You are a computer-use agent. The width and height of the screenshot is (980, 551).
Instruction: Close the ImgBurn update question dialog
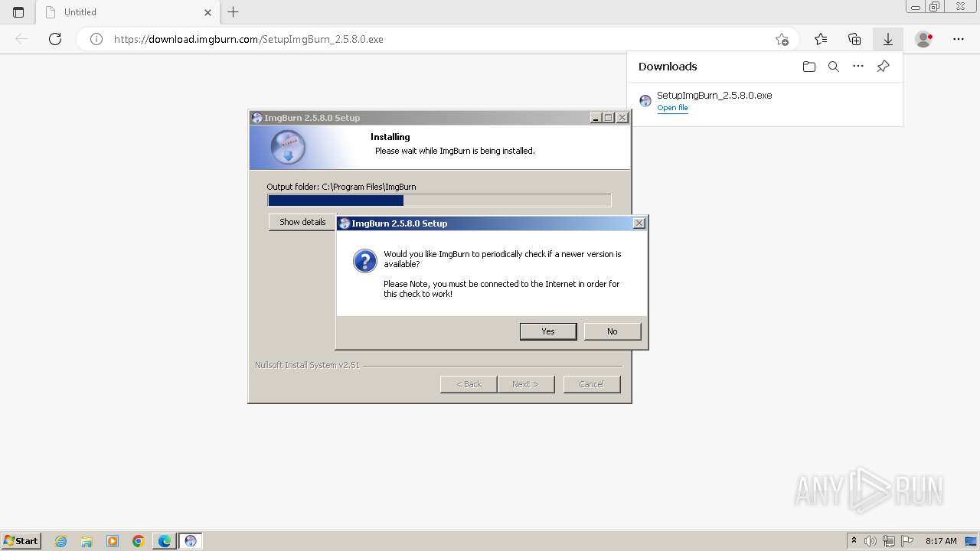pyautogui.click(x=639, y=223)
